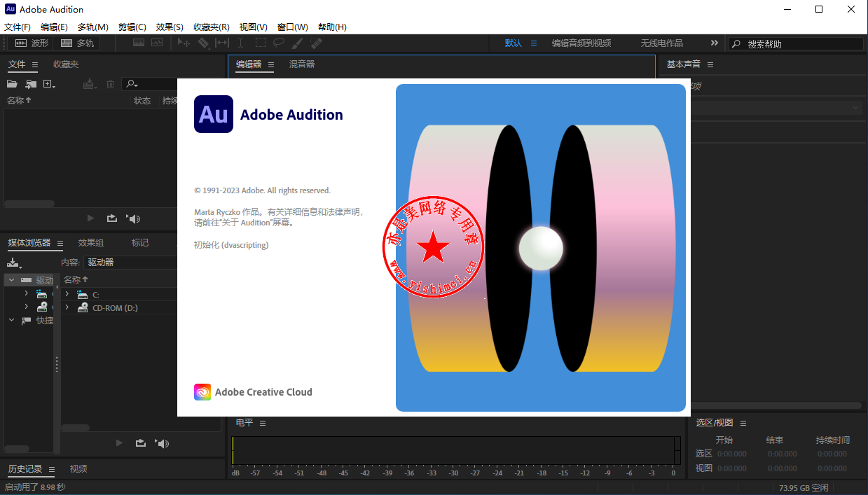Toggle Auto-play in Files panel
The width and height of the screenshot is (868, 495).
point(133,218)
